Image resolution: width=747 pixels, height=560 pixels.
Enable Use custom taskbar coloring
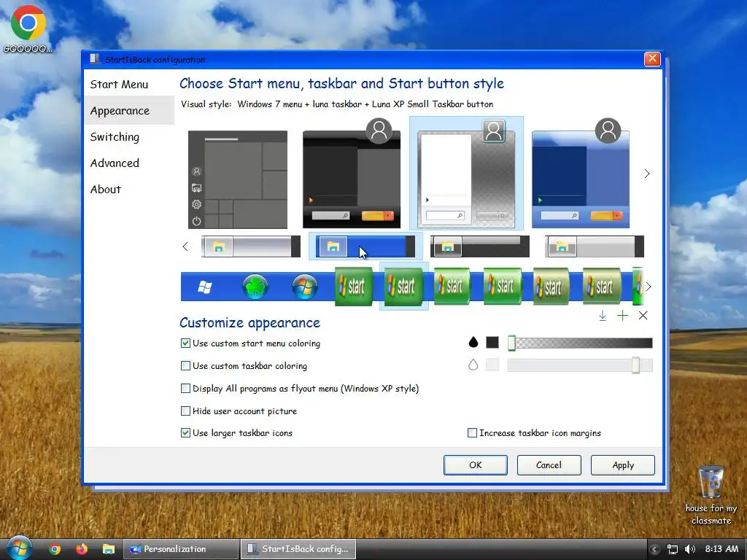[x=244, y=366]
